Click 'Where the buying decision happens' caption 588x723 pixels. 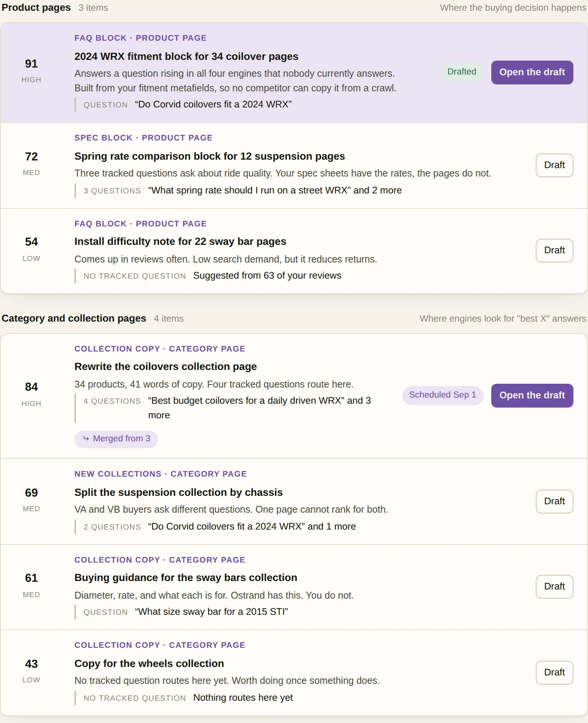(x=513, y=8)
